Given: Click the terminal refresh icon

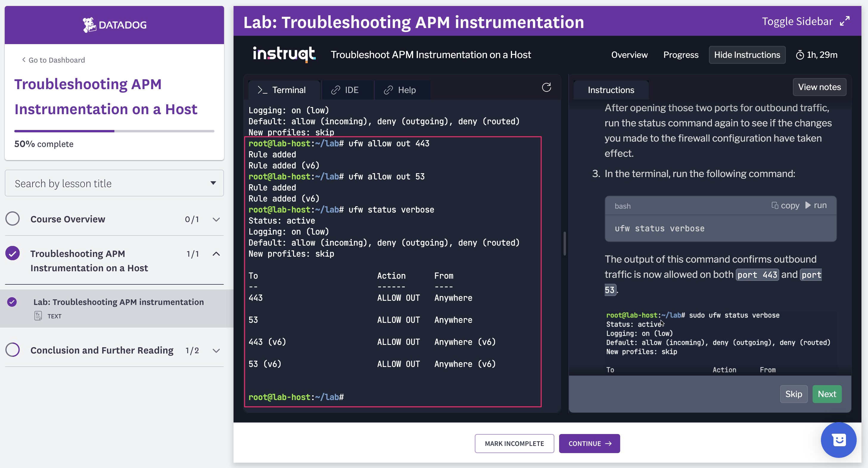Looking at the screenshot, I should click(546, 88).
